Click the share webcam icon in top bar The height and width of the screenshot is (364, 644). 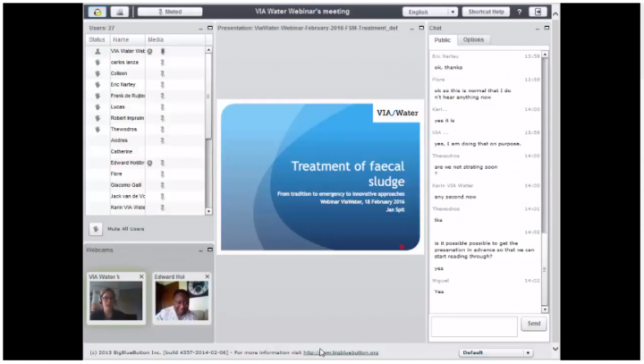coord(119,12)
